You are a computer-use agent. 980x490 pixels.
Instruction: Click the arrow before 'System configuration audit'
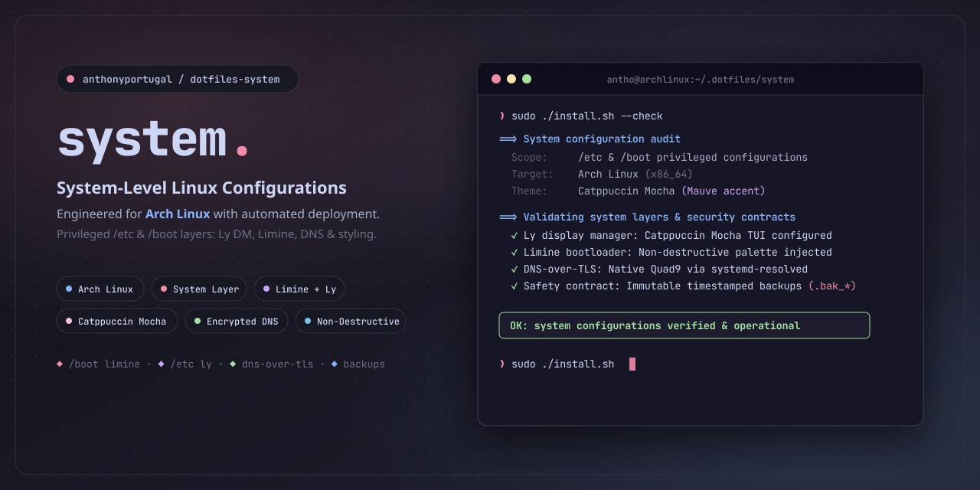coord(508,139)
